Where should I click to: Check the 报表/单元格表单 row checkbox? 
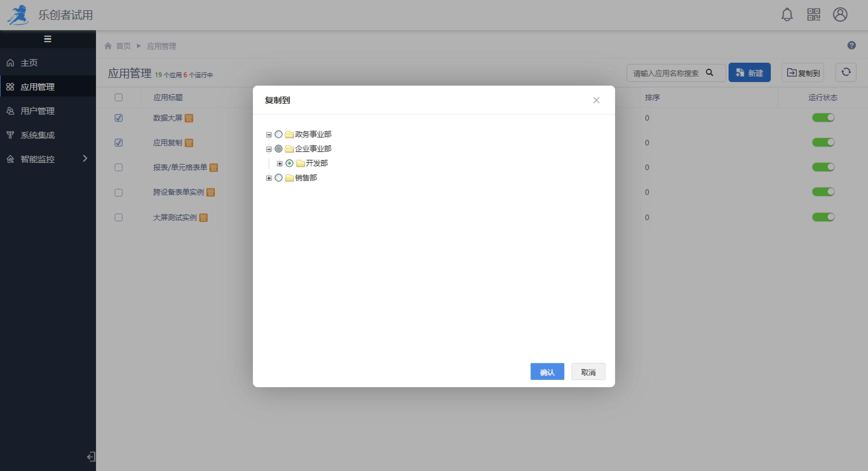119,167
